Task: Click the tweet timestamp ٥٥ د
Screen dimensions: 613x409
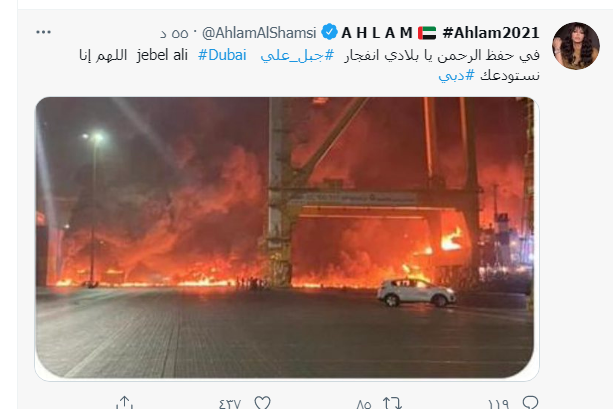Action: (x=174, y=34)
